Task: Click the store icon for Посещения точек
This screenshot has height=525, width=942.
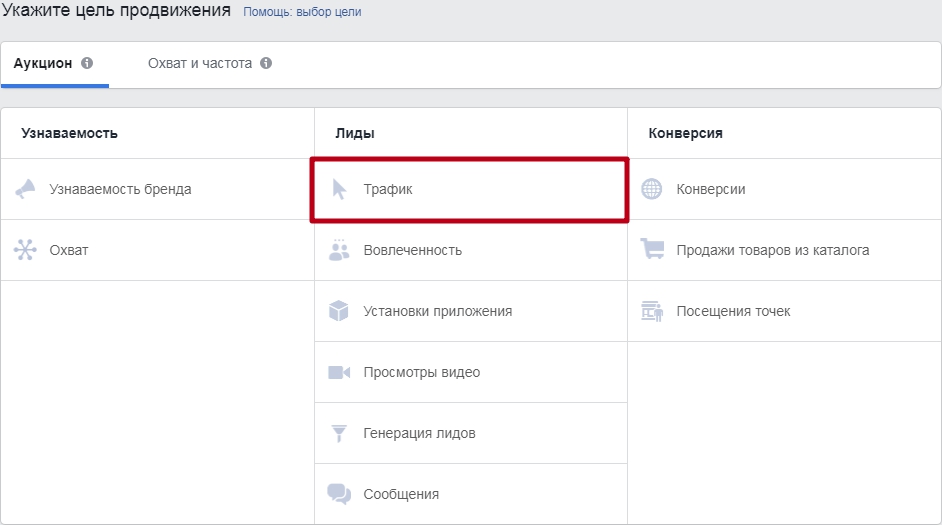Action: tap(652, 311)
